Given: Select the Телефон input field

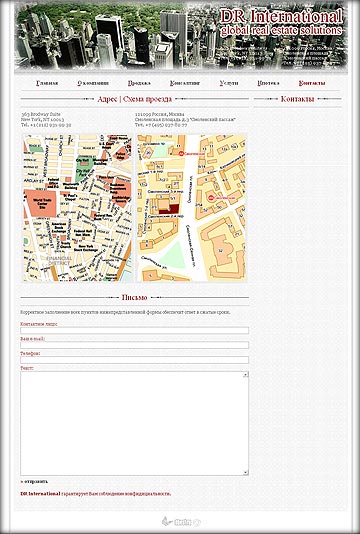Looking at the screenshot, I should (x=135, y=360).
